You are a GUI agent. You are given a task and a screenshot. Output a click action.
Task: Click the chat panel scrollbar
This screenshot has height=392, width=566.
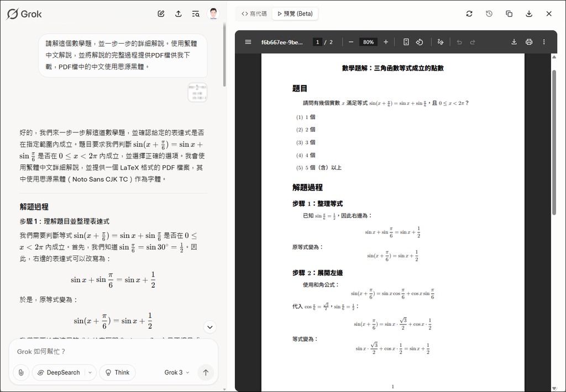point(224,55)
